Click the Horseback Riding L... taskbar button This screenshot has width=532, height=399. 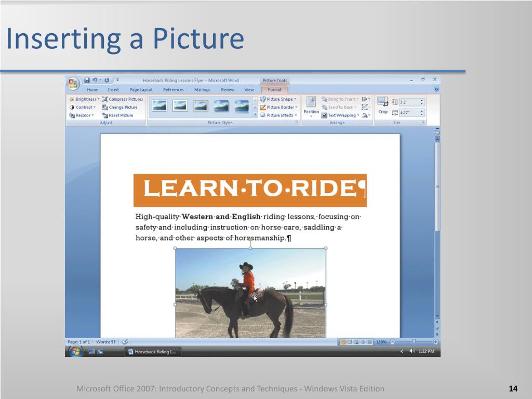coord(152,352)
